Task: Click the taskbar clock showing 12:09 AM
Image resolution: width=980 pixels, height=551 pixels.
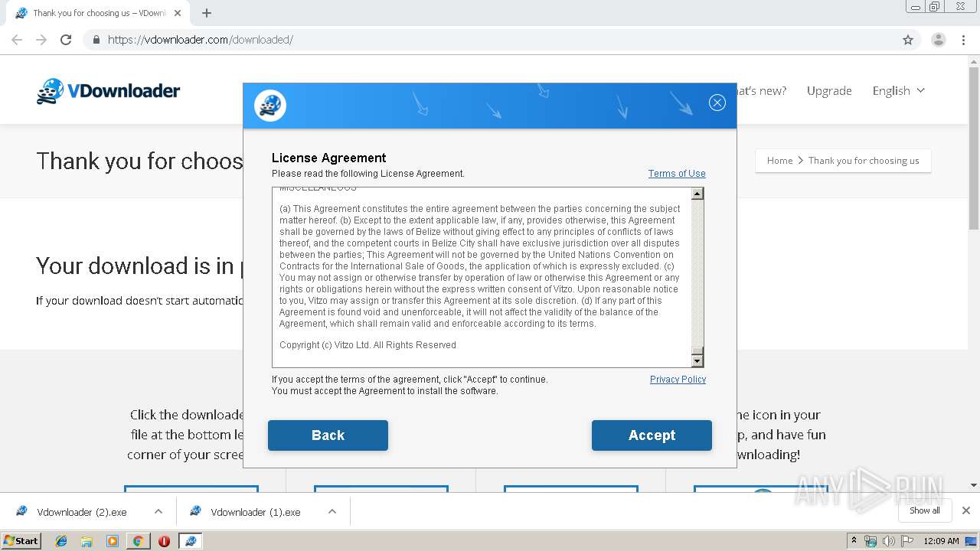Action: [x=941, y=541]
